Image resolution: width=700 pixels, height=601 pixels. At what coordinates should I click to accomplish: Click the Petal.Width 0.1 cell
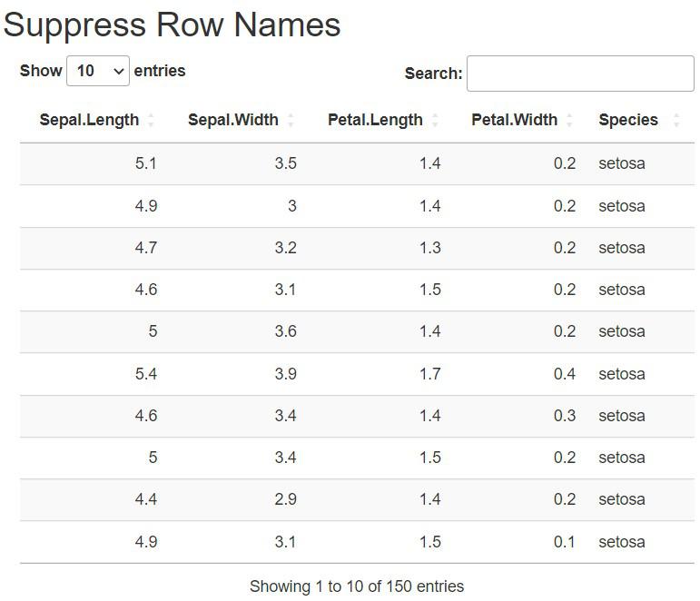click(565, 542)
